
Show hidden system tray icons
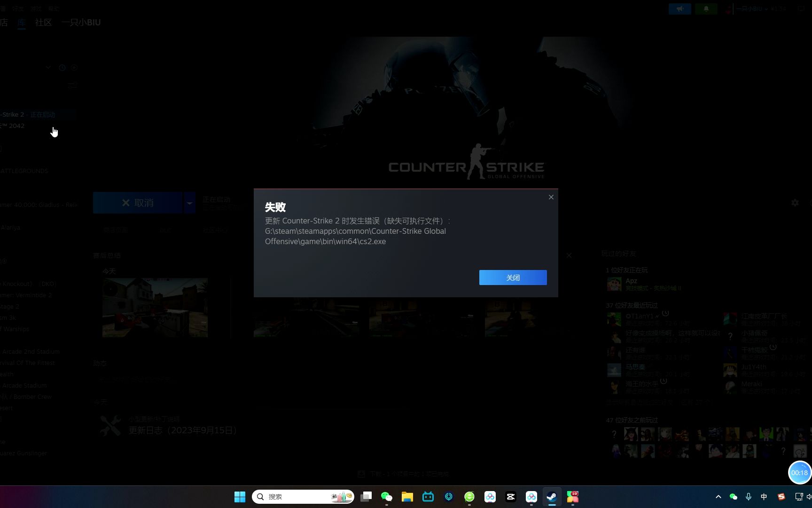coord(718,497)
